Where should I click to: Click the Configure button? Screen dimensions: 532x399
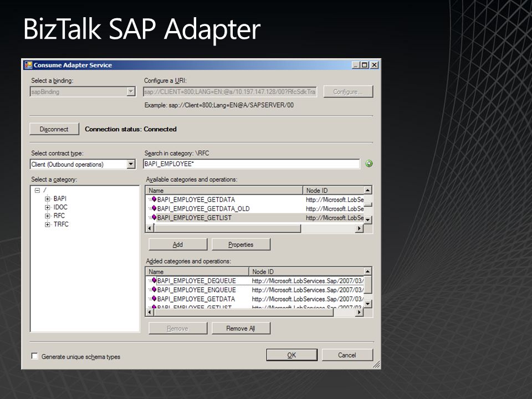tap(348, 91)
